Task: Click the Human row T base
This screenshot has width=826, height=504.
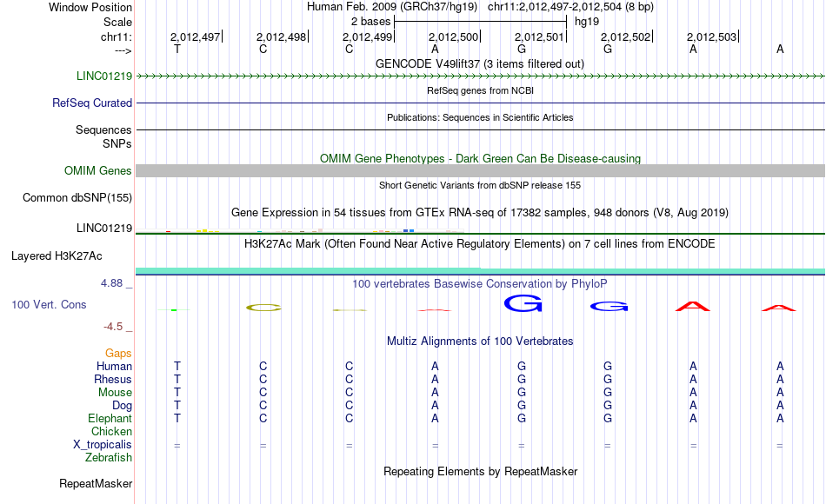Action: tap(177, 366)
